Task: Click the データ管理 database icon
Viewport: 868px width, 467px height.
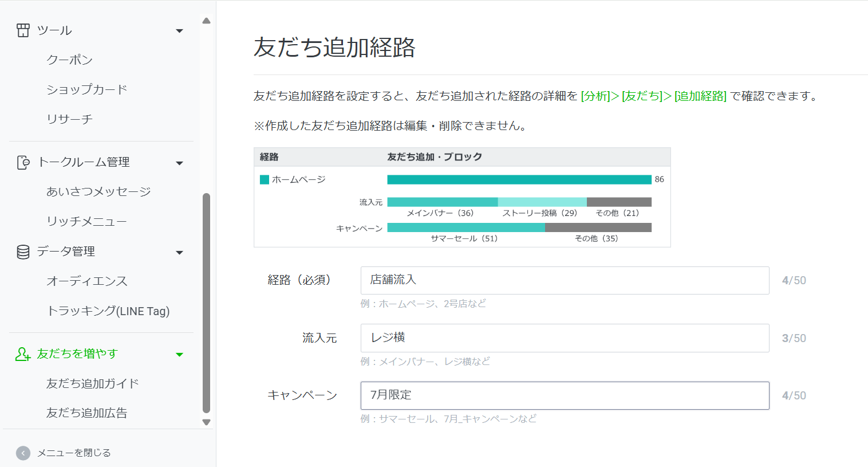Action: pos(23,252)
